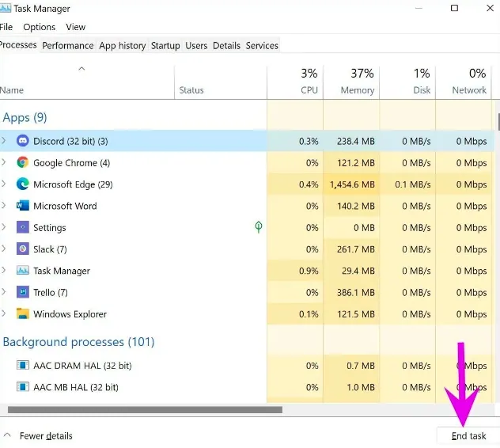Click the AAC MB HAL process icon
The width and height of the screenshot is (500, 448).
(23, 387)
